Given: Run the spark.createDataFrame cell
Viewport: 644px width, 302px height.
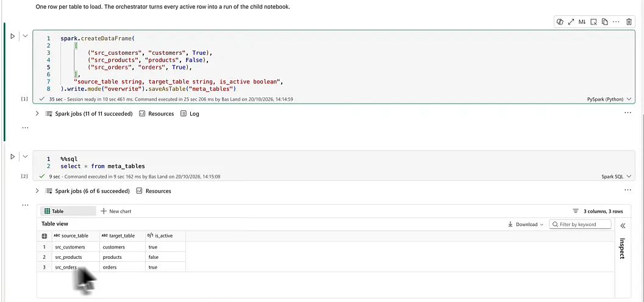Looking at the screenshot, I should click(12, 36).
